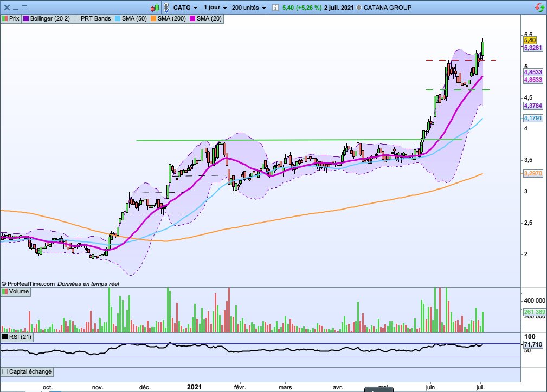
Task: Click the Prix legend color icon
Action: [x=6, y=18]
